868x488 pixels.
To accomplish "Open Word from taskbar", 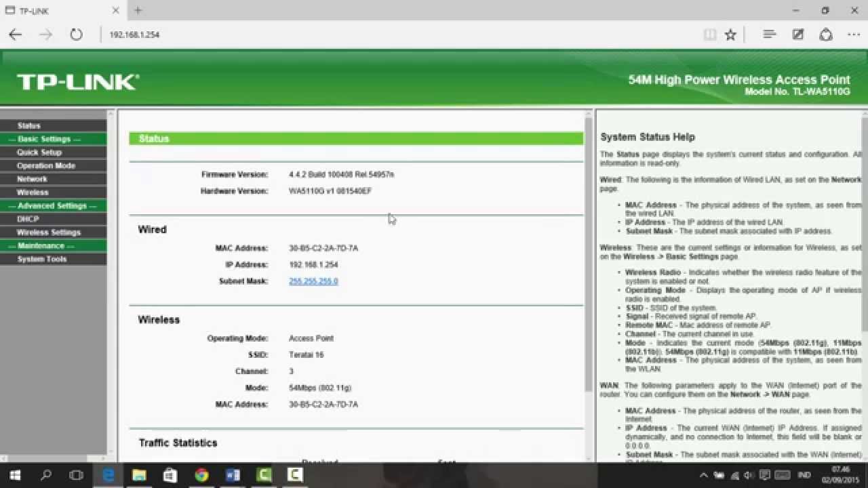I will click(x=233, y=475).
